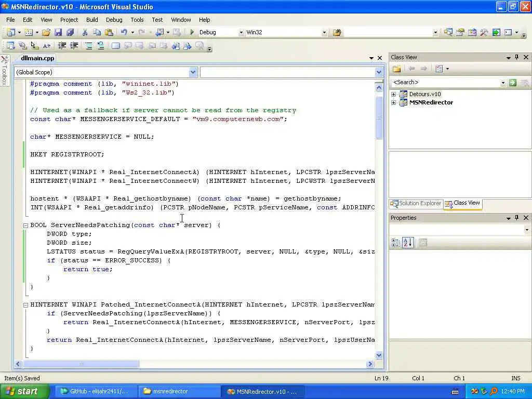Open the Win32 platform dropdown

[x=324, y=33]
